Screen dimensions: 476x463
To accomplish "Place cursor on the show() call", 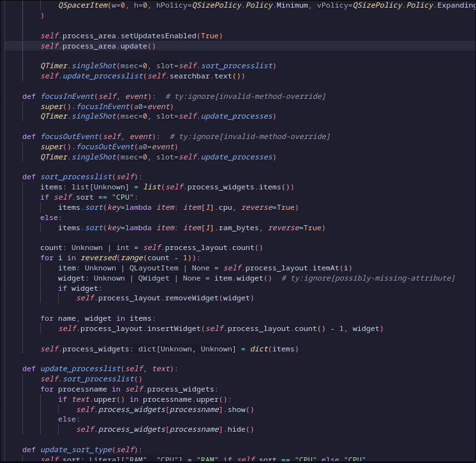I will [x=241, y=409].
